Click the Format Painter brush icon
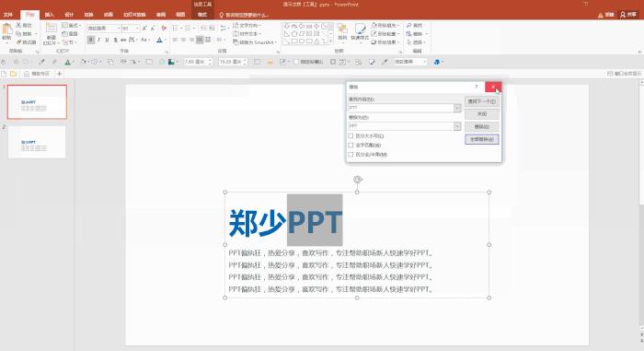This screenshot has width=644, height=351. coord(18,42)
